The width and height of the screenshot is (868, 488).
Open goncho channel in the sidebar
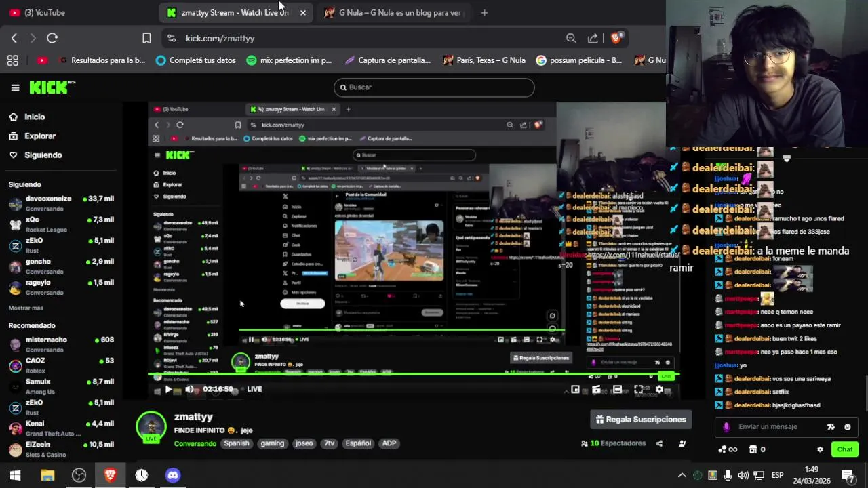pyautogui.click(x=61, y=266)
